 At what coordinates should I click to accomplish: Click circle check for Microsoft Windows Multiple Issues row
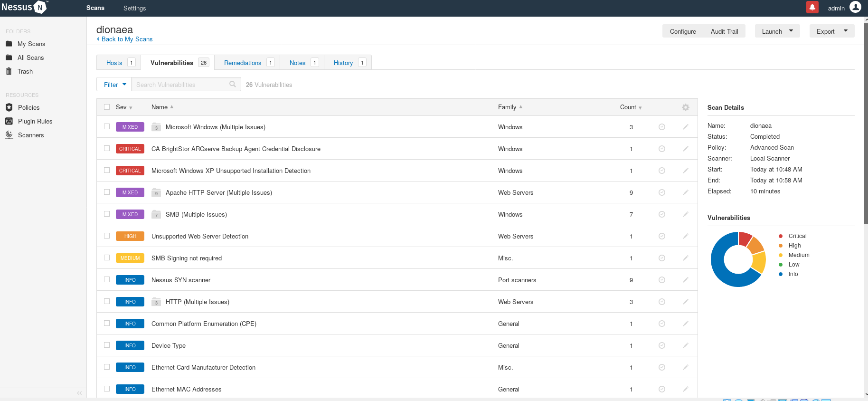point(662,127)
